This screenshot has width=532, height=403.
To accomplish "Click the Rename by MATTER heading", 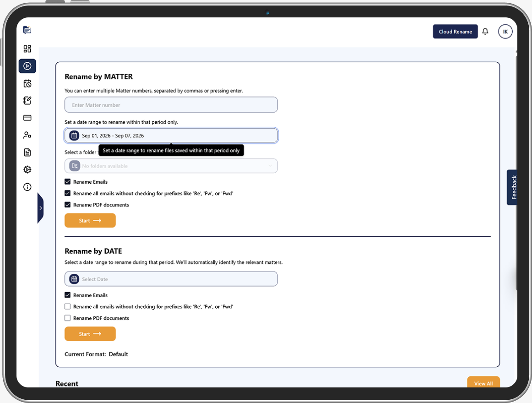I will tap(99, 77).
